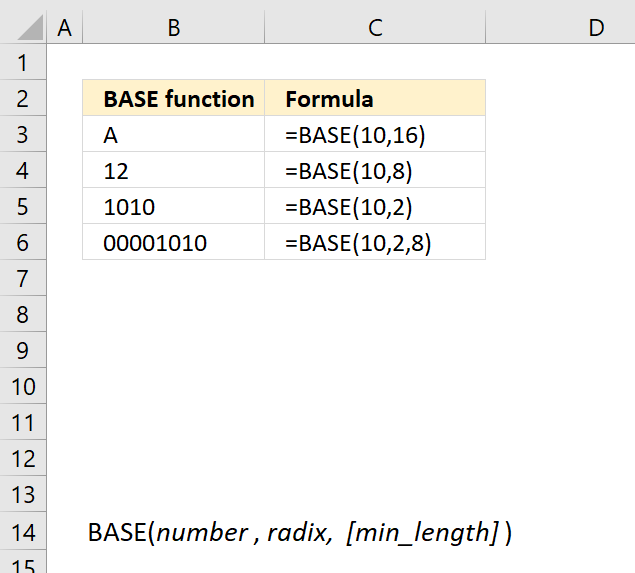This screenshot has width=635, height=573.
Task: Select column A header
Action: (64, 27)
